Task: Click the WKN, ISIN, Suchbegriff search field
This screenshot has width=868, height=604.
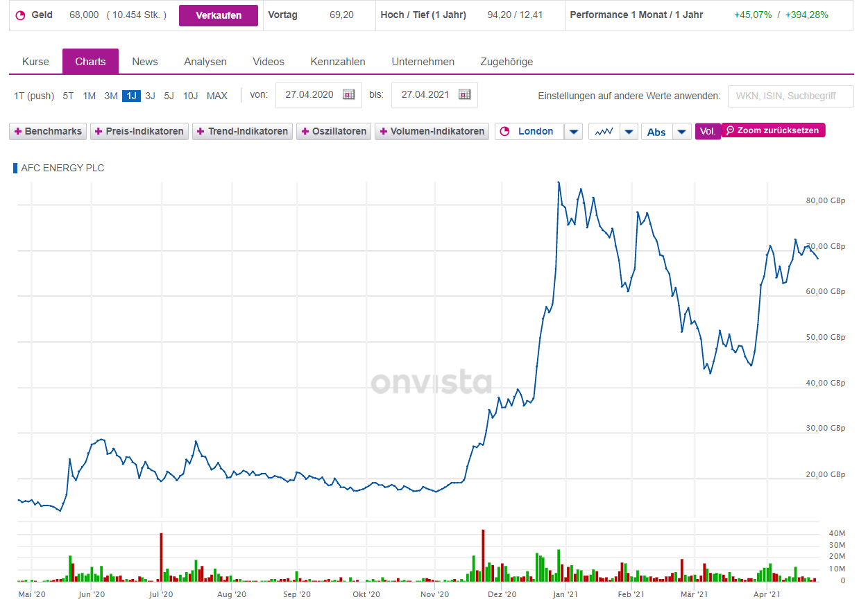Action: pos(790,96)
